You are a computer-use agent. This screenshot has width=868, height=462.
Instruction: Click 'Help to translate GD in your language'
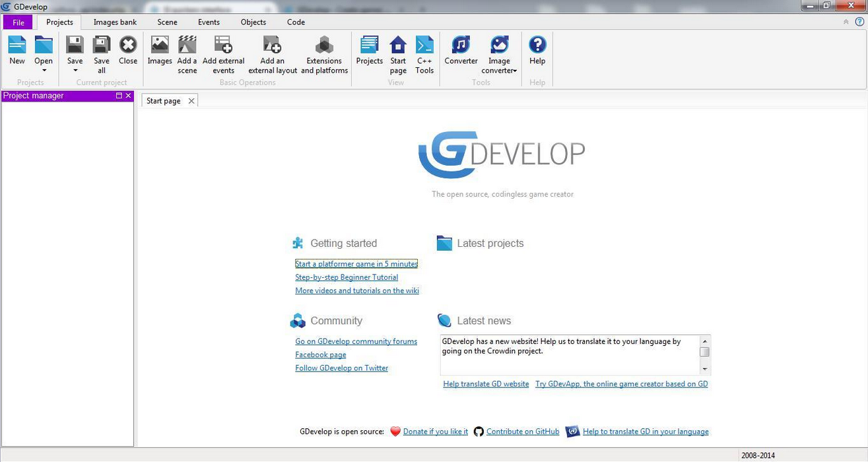tap(646, 432)
